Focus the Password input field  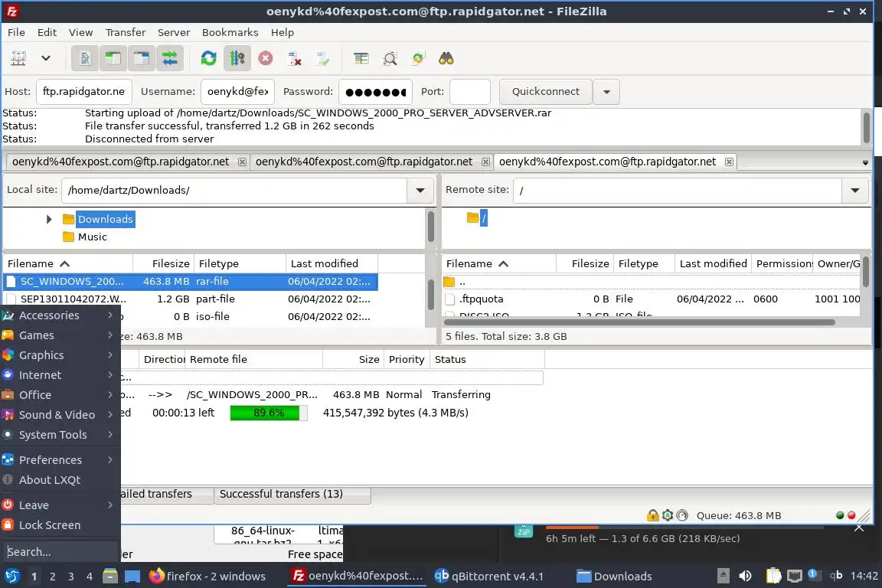(x=376, y=92)
